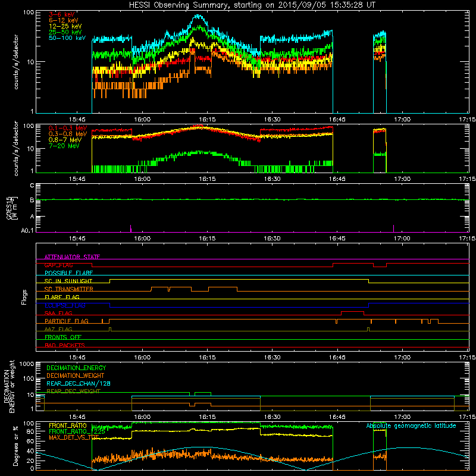Viewport: 476px width, 476px height.
Task: Select the 3-6 keV legend label
Action: (61, 14)
